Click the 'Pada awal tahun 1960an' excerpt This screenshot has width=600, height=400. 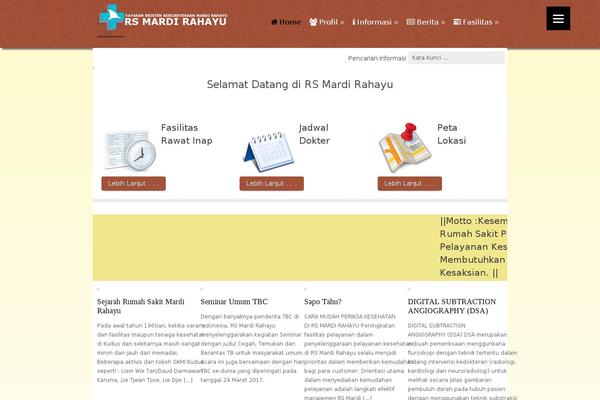[x=149, y=353]
